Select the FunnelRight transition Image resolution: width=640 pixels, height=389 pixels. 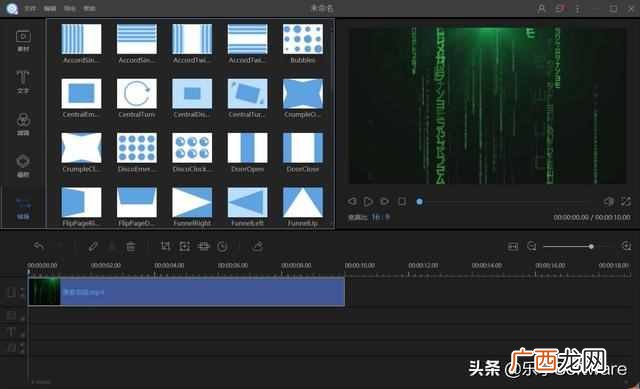click(x=192, y=202)
